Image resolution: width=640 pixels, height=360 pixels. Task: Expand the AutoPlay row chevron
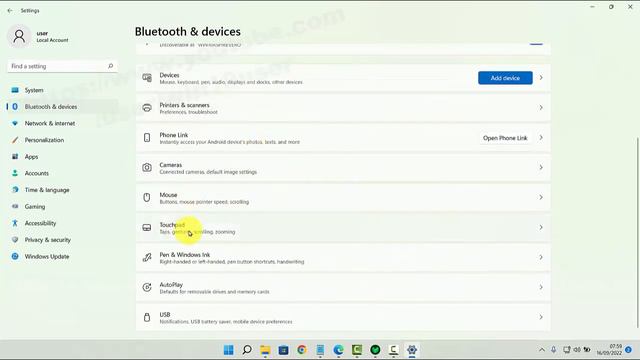pyautogui.click(x=541, y=287)
